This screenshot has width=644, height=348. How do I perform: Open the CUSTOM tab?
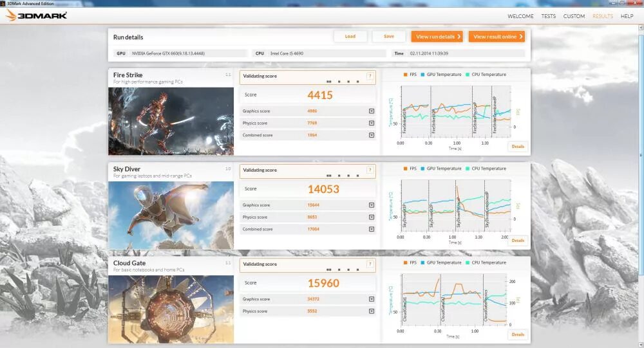pos(574,16)
